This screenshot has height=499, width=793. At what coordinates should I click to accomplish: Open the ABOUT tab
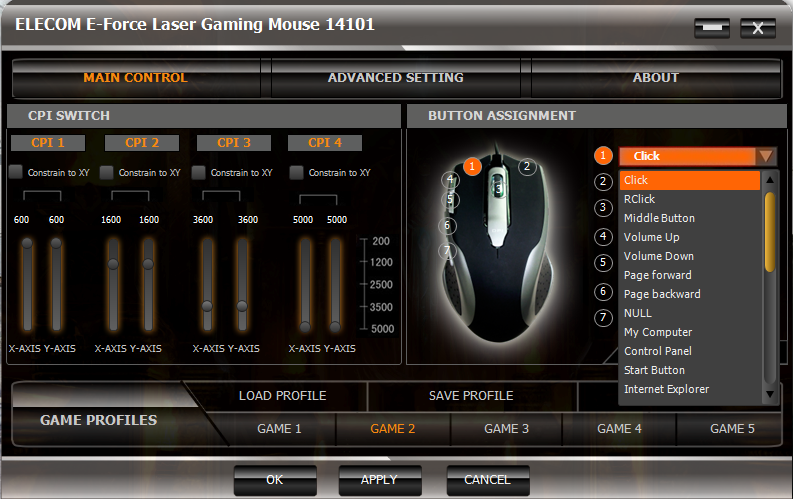(x=656, y=78)
